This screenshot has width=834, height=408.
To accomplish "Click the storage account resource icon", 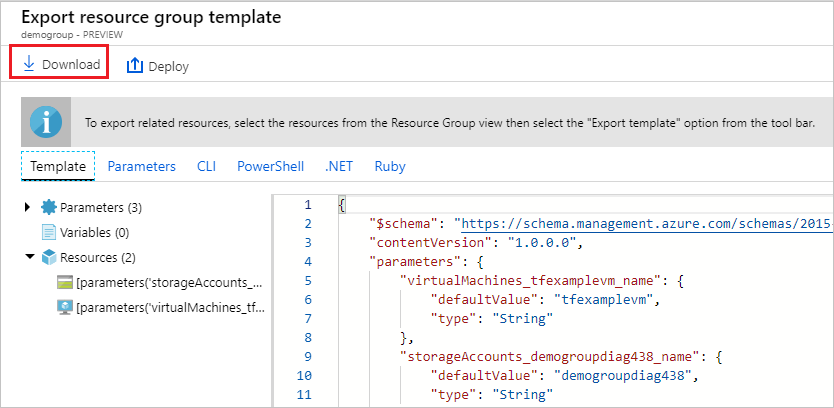I will click(x=63, y=283).
